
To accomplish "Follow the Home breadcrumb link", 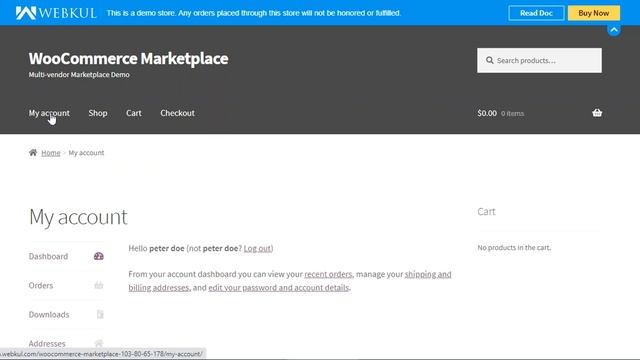I will [51, 153].
